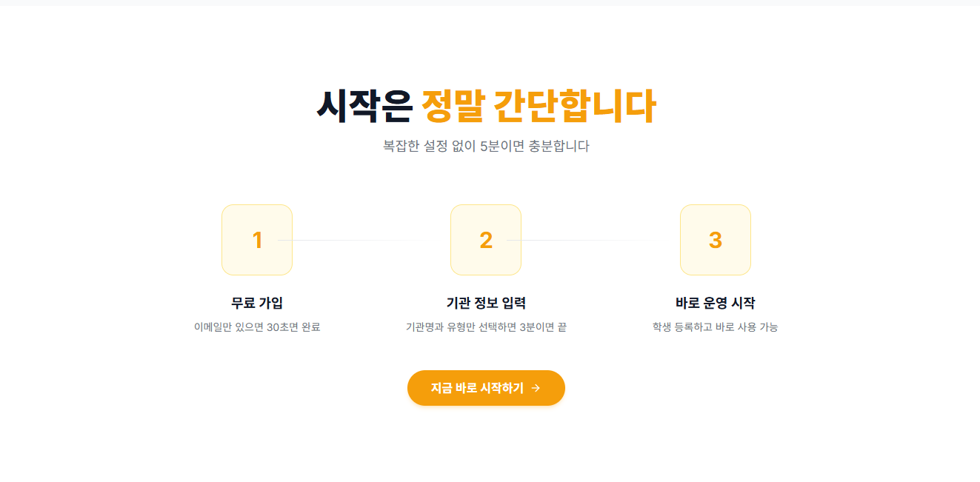The width and height of the screenshot is (980, 482).
Task: Click the subtitle about 5분이면 충분합니다
Action: click(x=486, y=146)
